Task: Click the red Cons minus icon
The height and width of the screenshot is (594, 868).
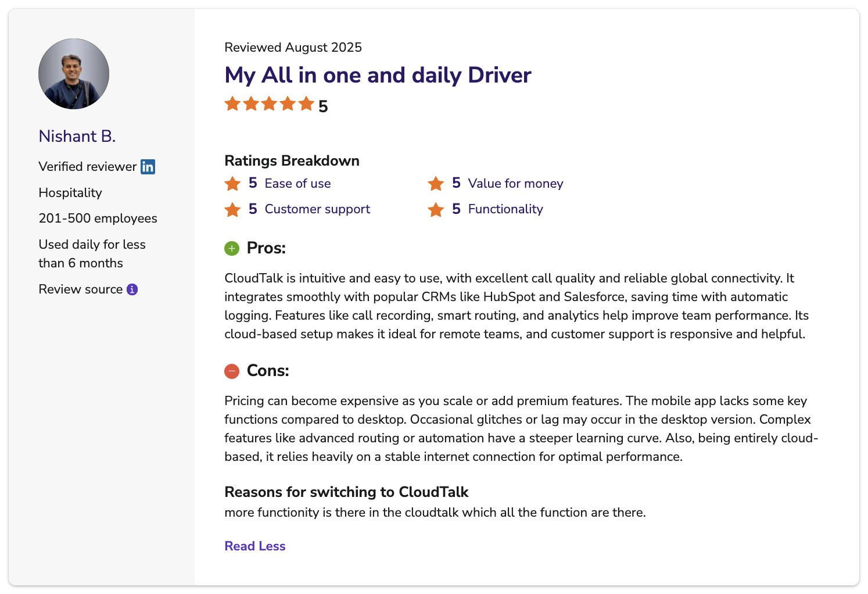Action: tap(232, 371)
